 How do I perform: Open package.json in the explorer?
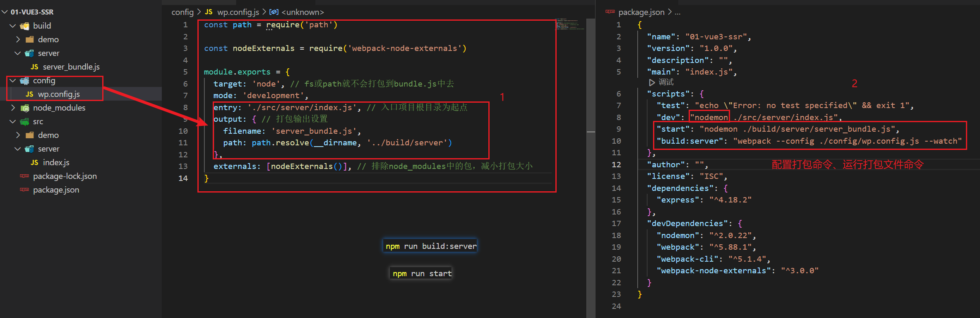click(56, 190)
